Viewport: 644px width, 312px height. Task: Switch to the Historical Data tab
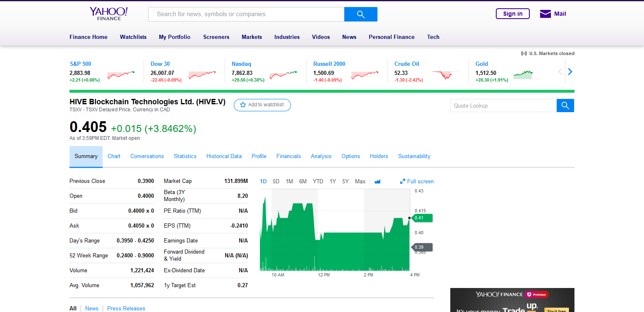point(224,156)
